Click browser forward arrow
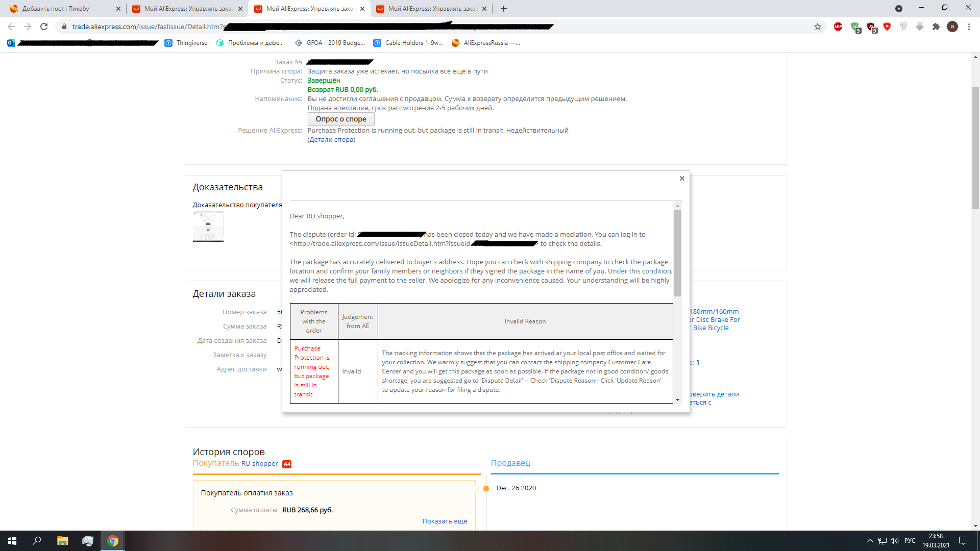Screen dimensions: 980x551 [x=28, y=27]
